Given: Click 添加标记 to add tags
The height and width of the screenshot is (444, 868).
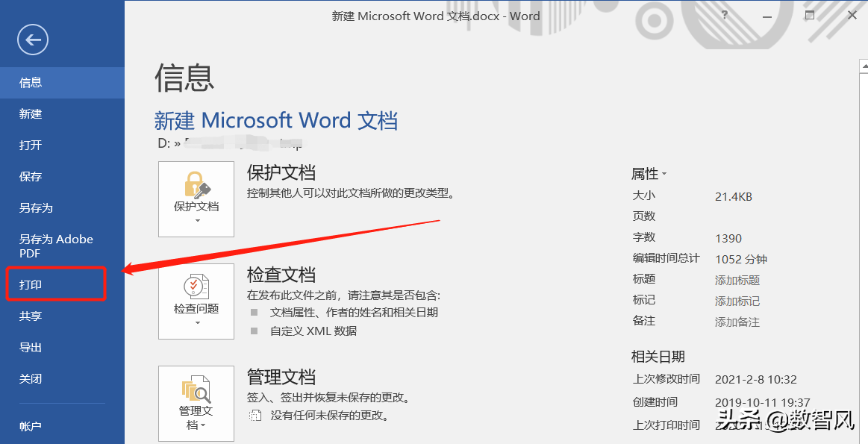Looking at the screenshot, I should (737, 301).
